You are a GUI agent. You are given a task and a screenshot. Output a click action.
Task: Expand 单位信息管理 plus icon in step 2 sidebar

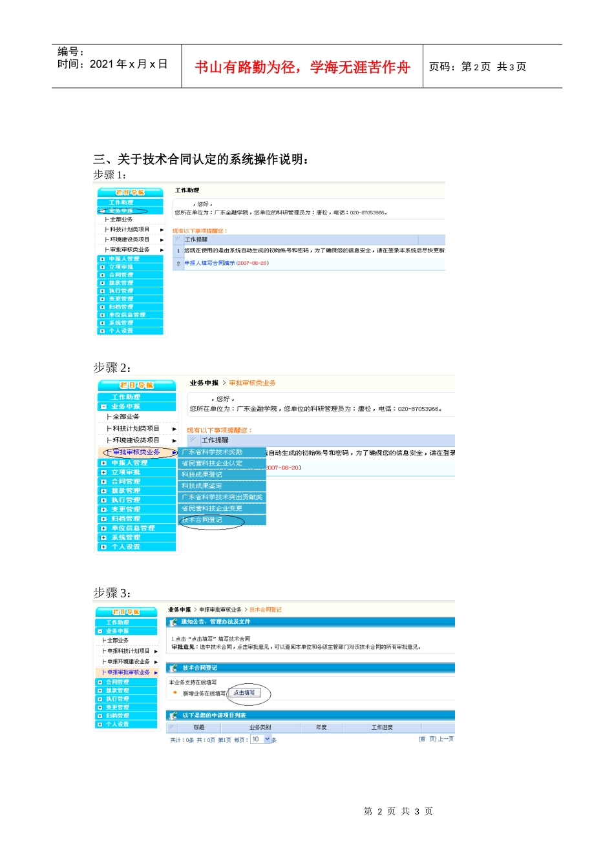click(x=103, y=528)
